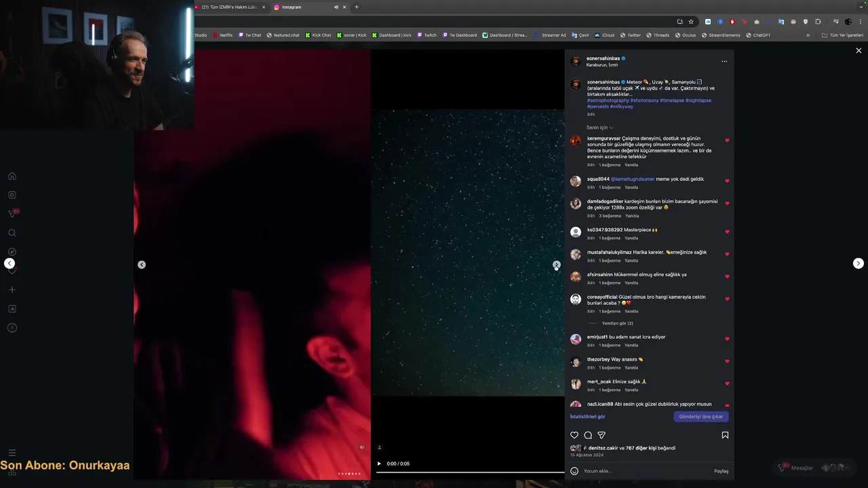
Task: Close the Instagram browser tab
Action: point(344,7)
